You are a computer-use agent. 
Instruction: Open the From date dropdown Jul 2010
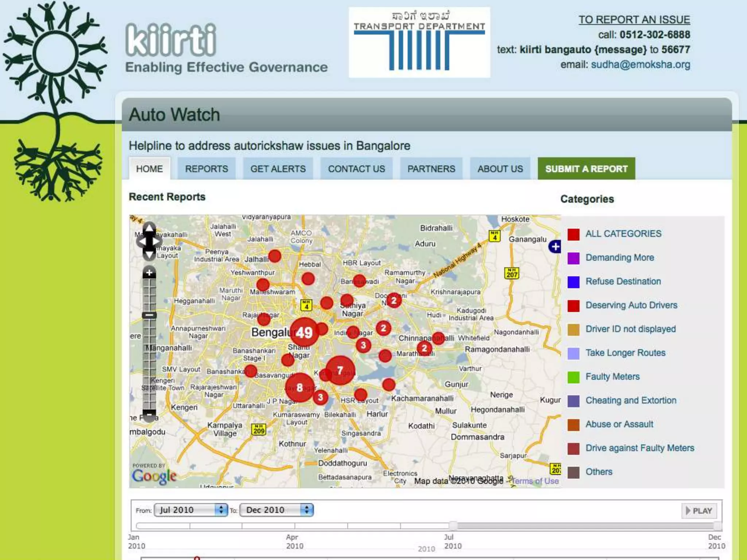(191, 510)
